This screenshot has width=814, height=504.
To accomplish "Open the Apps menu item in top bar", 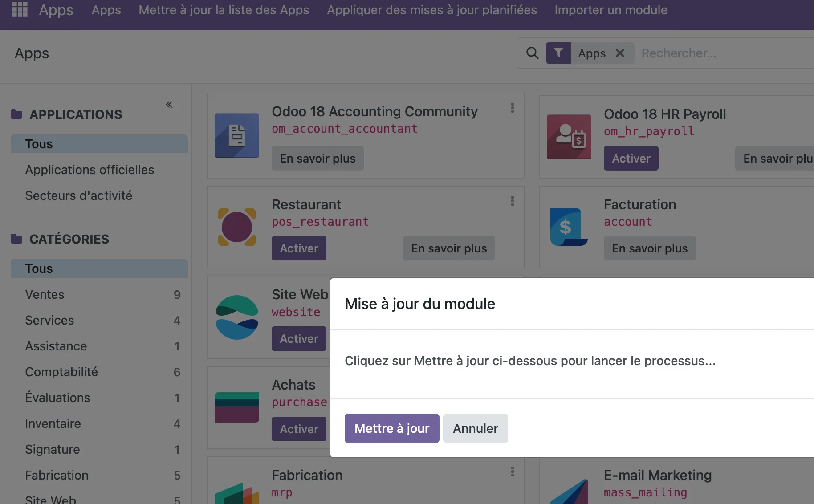I will [106, 10].
